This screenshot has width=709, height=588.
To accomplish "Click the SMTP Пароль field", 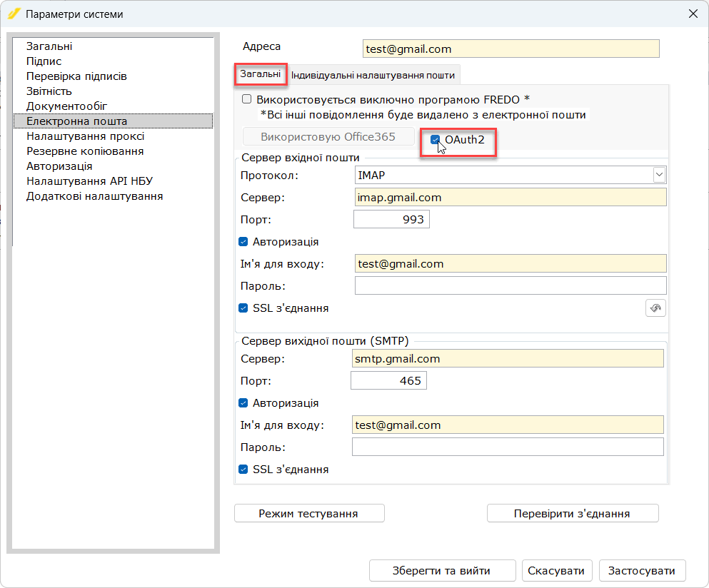I will [508, 447].
